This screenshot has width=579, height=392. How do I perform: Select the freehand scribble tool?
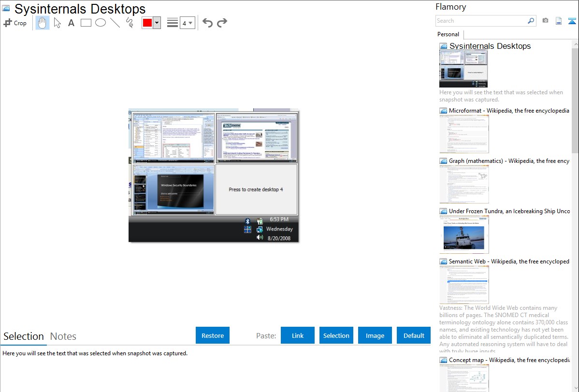pyautogui.click(x=130, y=23)
